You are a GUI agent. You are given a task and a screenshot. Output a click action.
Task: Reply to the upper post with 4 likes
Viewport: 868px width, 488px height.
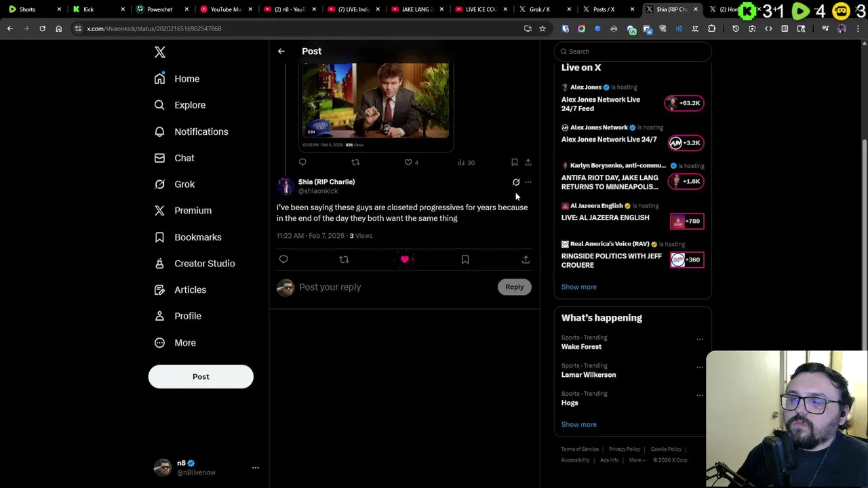click(x=302, y=162)
